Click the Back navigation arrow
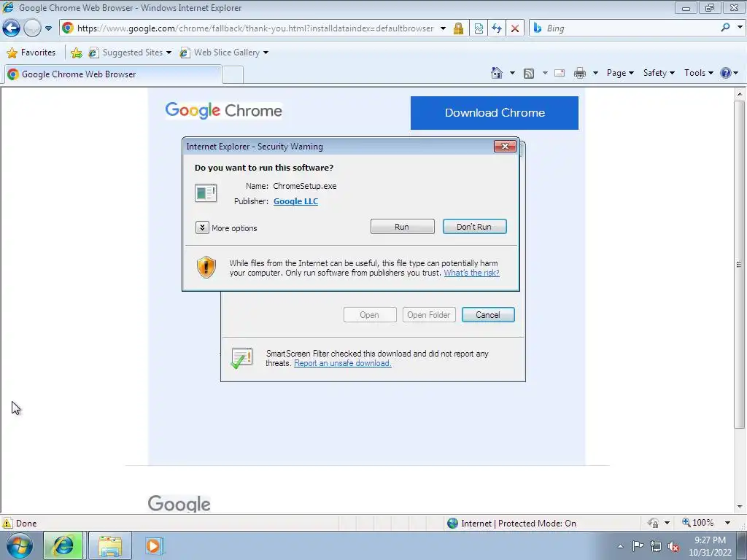The image size is (747, 560). coord(11,28)
